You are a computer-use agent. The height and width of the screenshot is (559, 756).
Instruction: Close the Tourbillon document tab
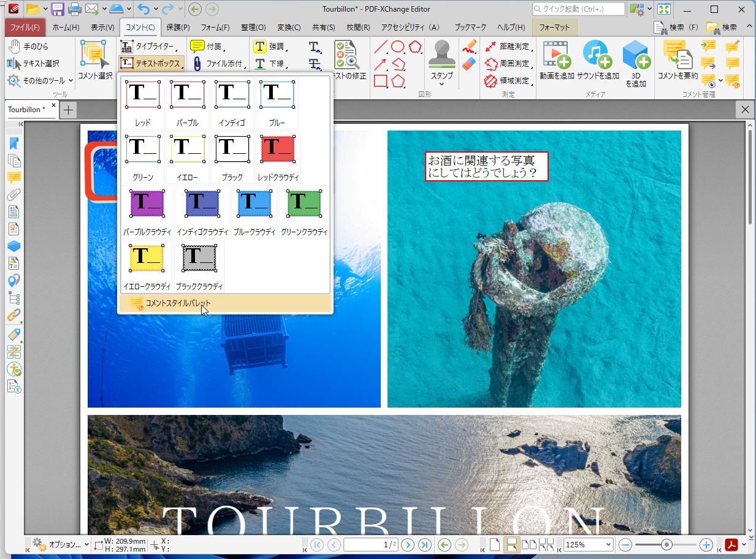pyautogui.click(x=53, y=106)
